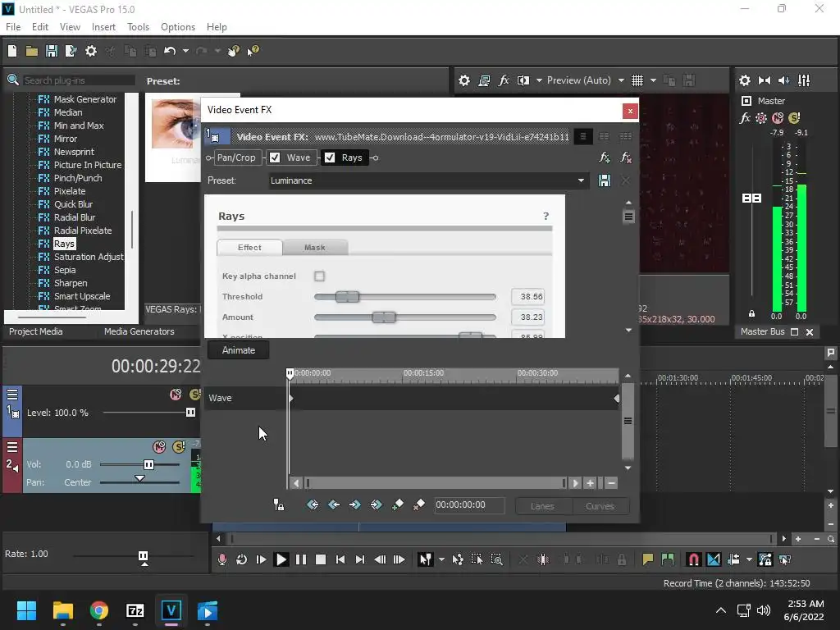Image resolution: width=840 pixels, height=630 pixels.
Task: Click the Record microphone icon
Action: 221,559
